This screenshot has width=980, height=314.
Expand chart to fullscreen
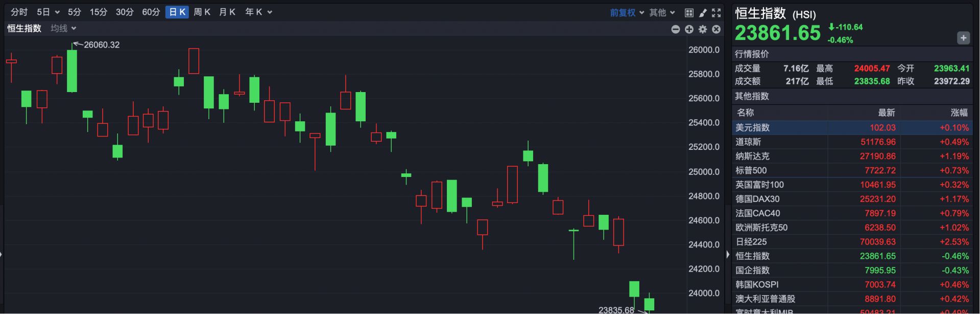[716, 12]
